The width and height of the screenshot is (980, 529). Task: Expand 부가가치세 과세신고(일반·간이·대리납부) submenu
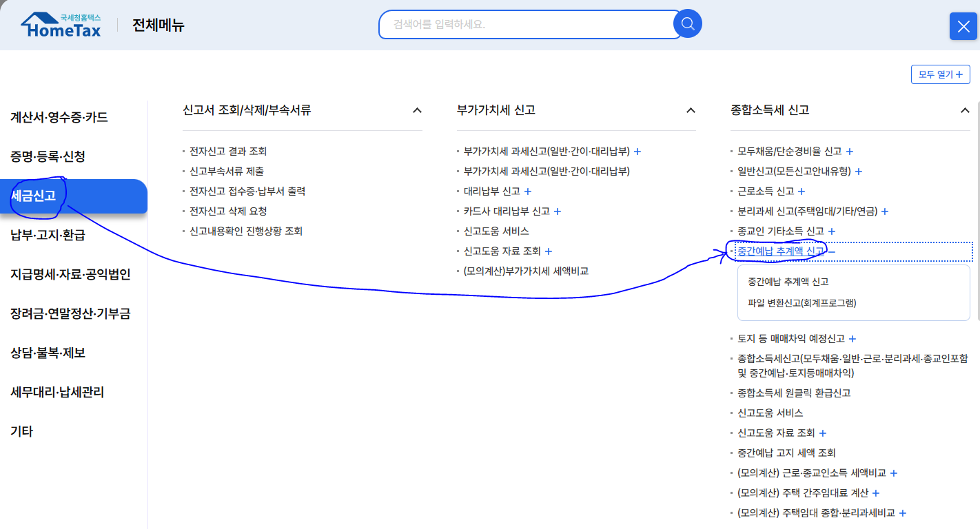637,151
